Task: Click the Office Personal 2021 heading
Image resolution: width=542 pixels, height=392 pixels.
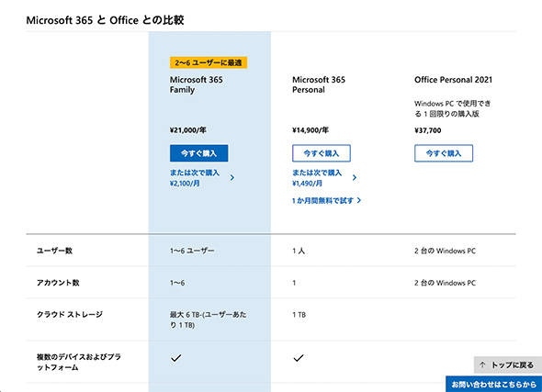Action: click(x=453, y=80)
